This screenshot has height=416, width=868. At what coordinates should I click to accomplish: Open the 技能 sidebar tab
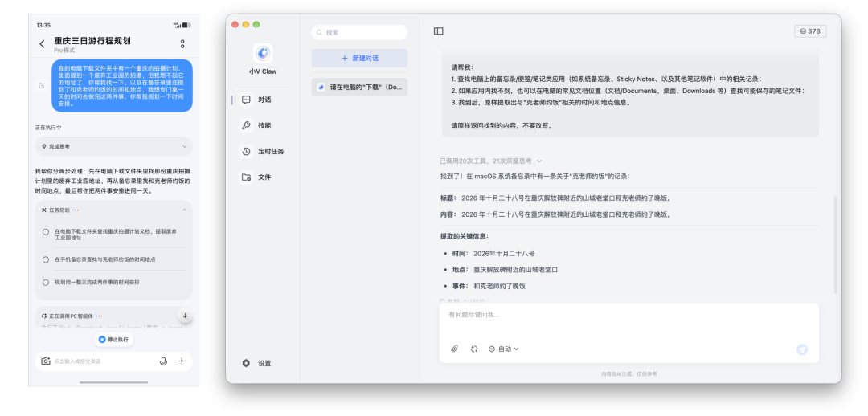(x=263, y=125)
